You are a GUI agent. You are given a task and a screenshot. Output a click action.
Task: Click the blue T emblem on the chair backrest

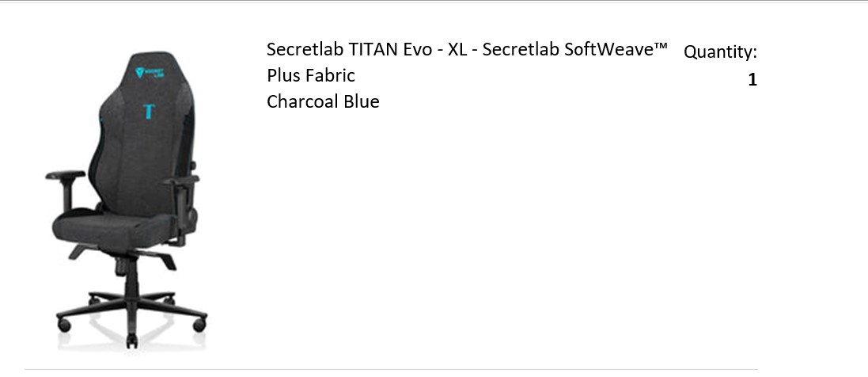(148, 110)
